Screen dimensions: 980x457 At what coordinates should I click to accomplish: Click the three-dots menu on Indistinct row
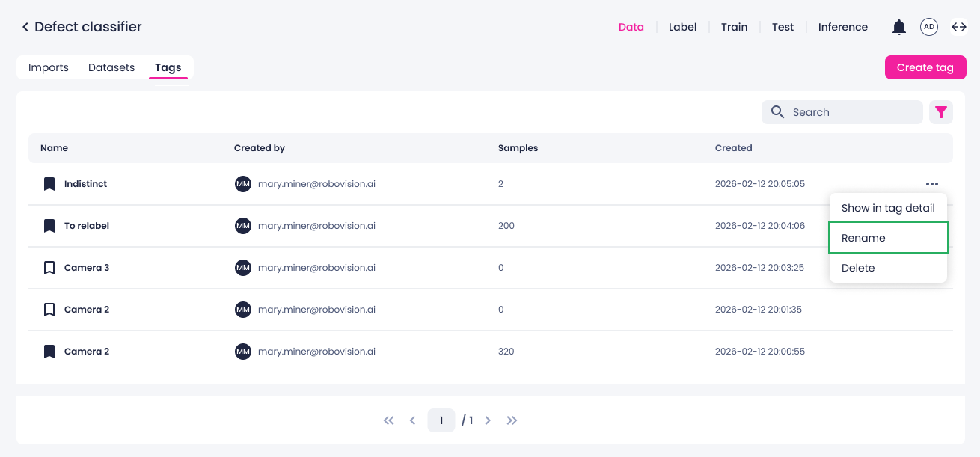tap(931, 184)
